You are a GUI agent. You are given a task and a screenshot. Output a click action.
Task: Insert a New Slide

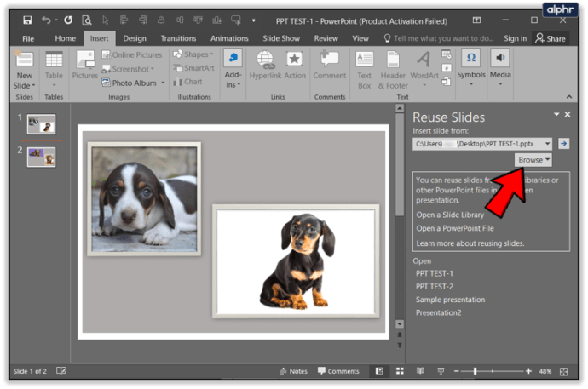click(x=24, y=66)
